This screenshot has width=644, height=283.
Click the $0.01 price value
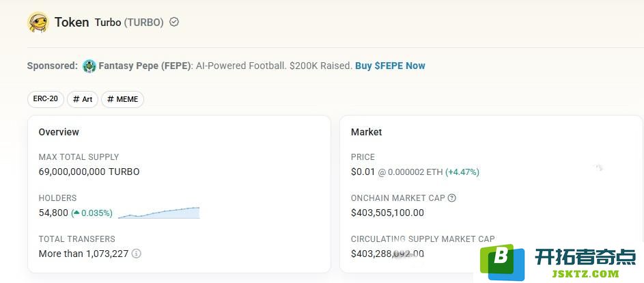tap(363, 172)
